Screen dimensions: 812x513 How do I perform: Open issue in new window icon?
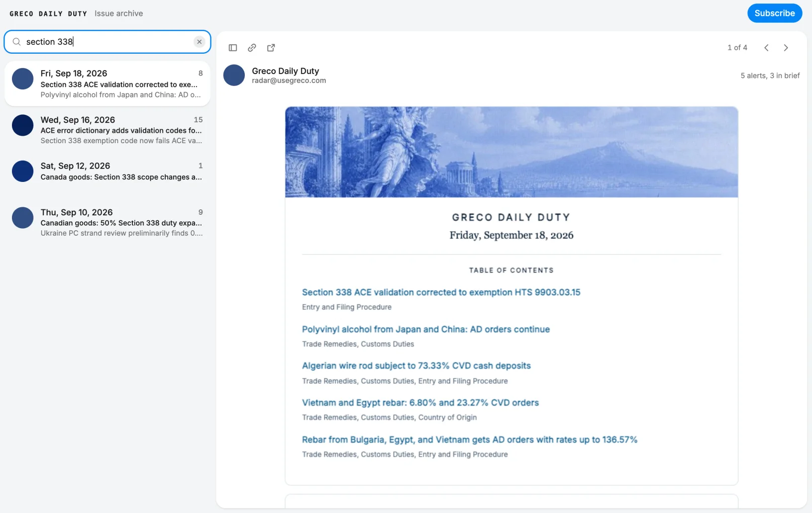(x=271, y=48)
